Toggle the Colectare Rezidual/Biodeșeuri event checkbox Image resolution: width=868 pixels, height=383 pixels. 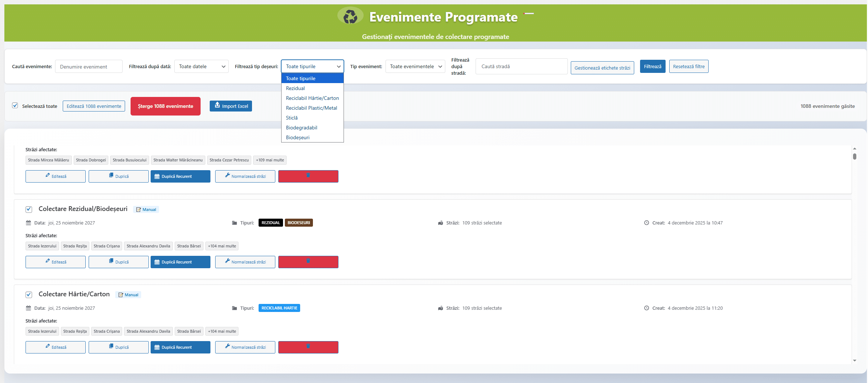29,209
